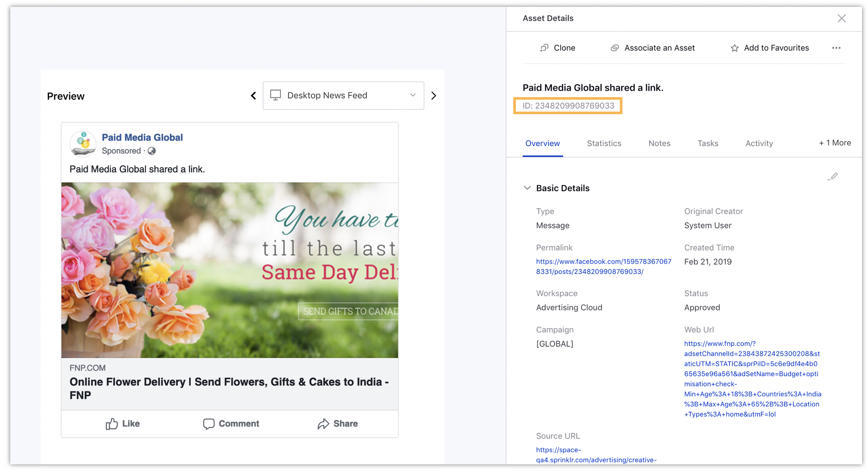Click the Asset Details panel title

[548, 18]
